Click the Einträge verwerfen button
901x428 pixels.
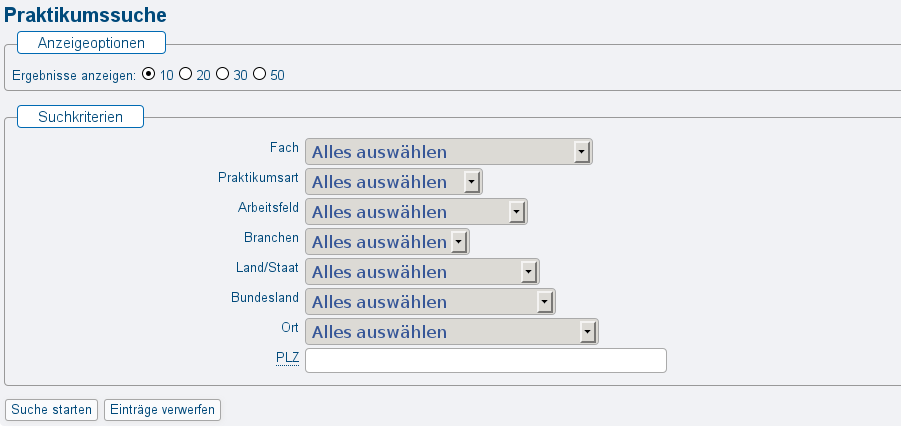[162, 410]
